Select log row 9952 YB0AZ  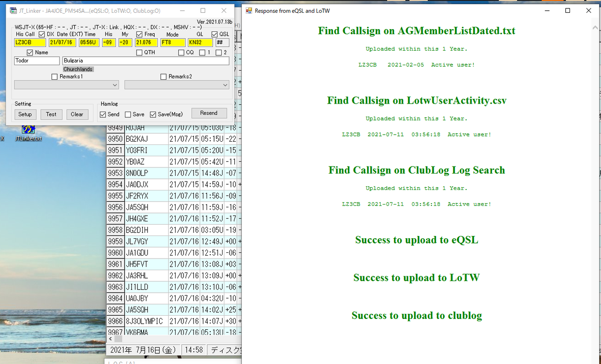[x=174, y=161]
